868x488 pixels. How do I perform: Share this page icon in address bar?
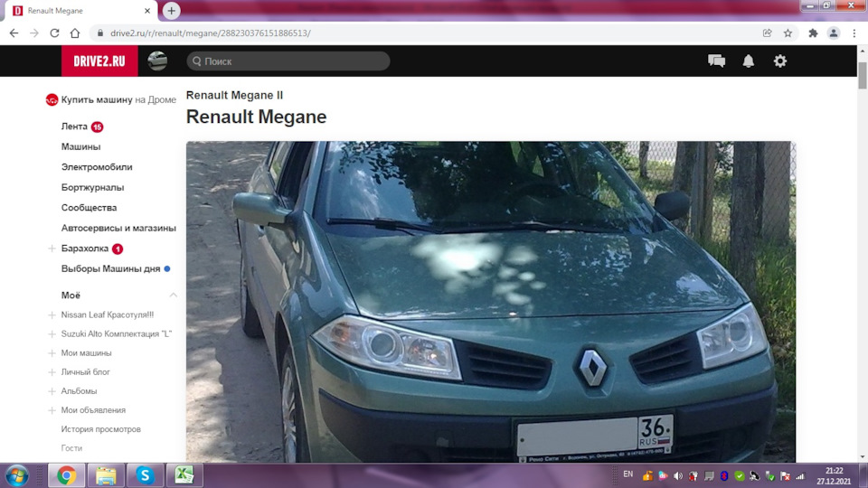tap(768, 33)
